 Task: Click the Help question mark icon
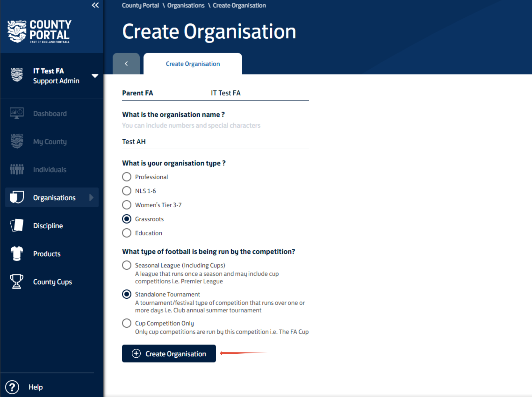click(12, 387)
